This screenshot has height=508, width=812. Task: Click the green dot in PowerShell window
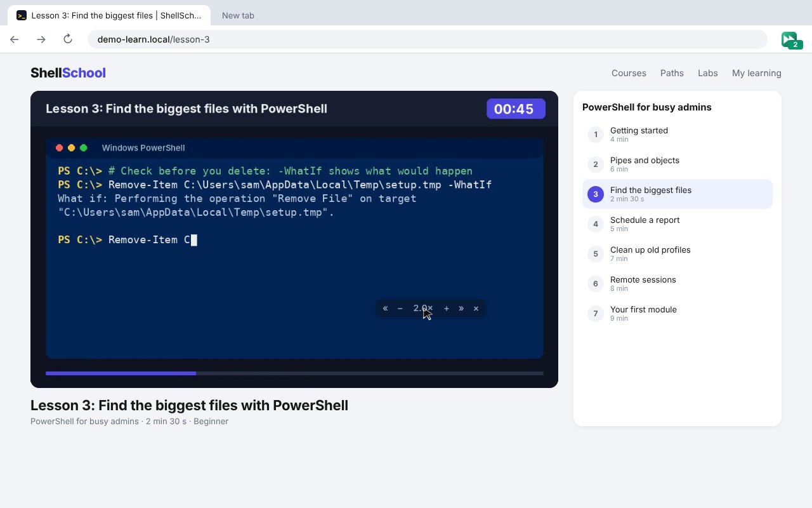83,148
